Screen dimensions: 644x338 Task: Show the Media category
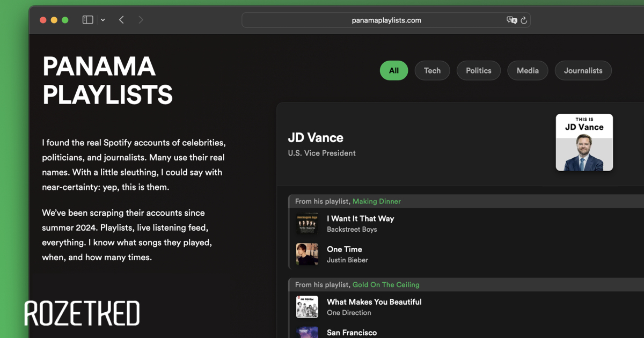(528, 70)
